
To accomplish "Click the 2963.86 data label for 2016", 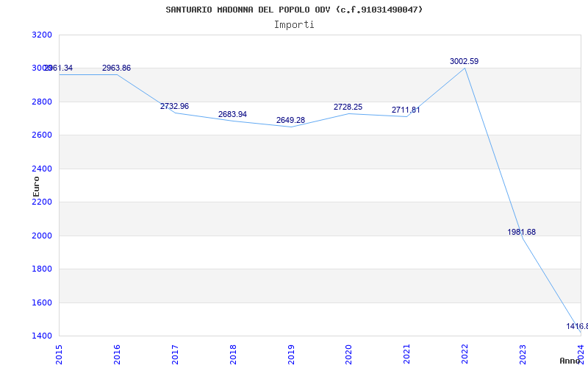I will (116, 68).
